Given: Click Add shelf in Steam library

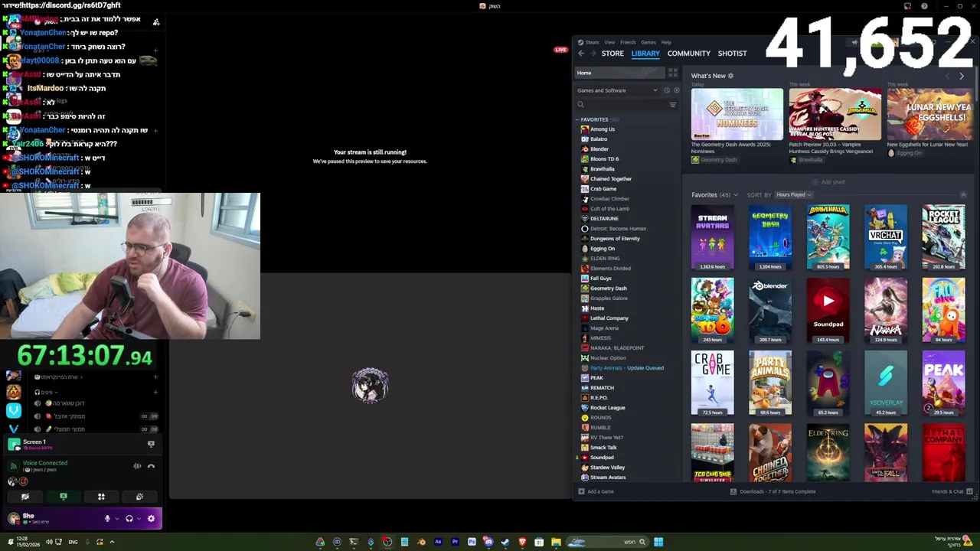Looking at the screenshot, I should (829, 182).
